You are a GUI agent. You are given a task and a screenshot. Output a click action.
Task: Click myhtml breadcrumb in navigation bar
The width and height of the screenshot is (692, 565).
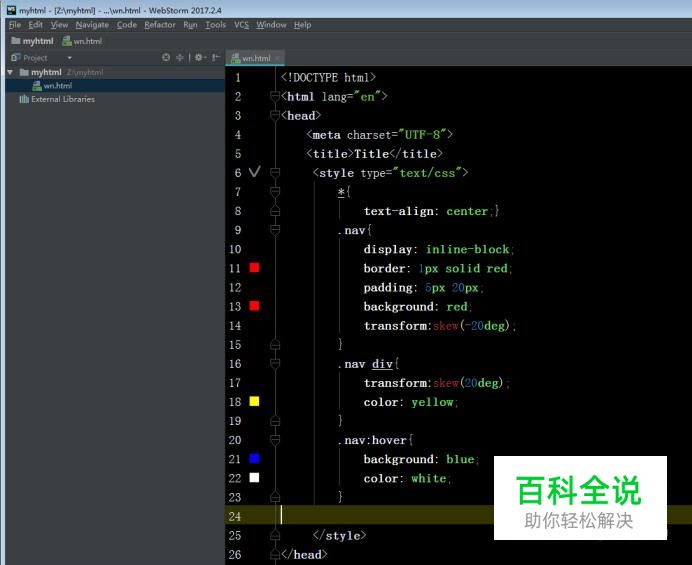32,41
